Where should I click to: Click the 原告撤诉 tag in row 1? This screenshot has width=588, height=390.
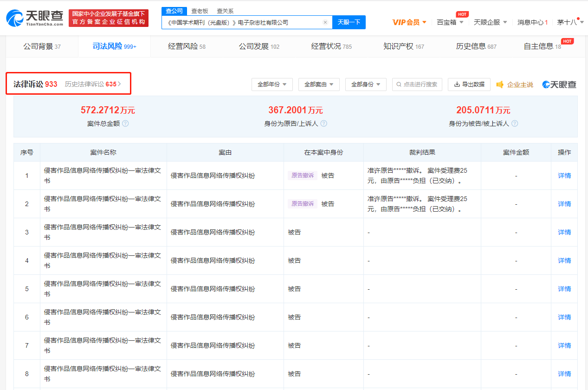303,175
